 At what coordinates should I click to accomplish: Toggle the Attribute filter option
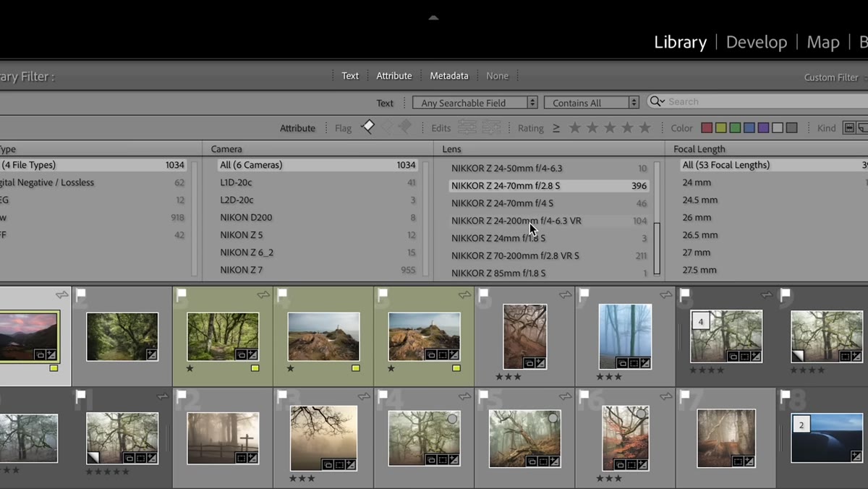click(x=394, y=76)
